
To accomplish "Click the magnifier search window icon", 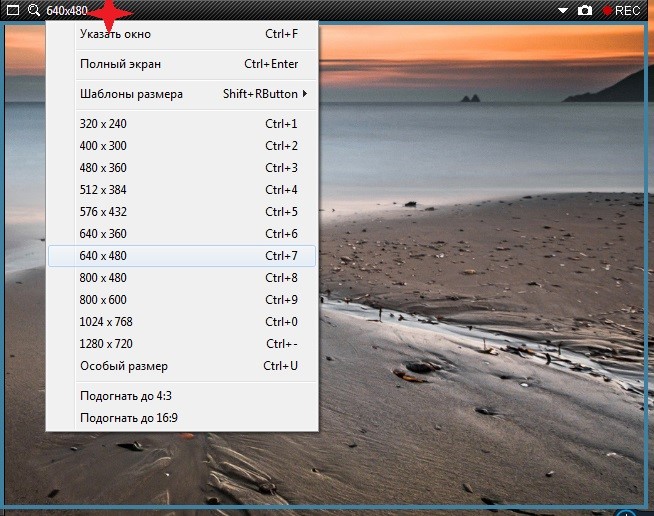I will [x=34, y=10].
